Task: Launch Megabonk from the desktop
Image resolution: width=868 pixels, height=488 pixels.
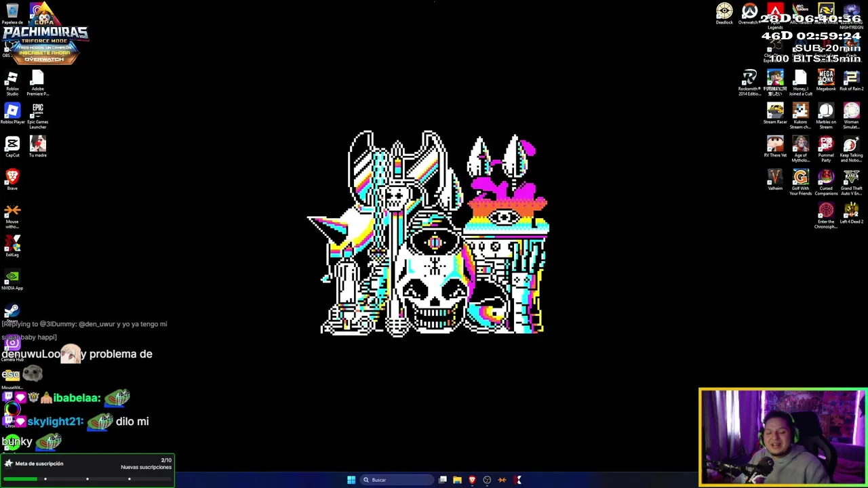Action: 826,80
